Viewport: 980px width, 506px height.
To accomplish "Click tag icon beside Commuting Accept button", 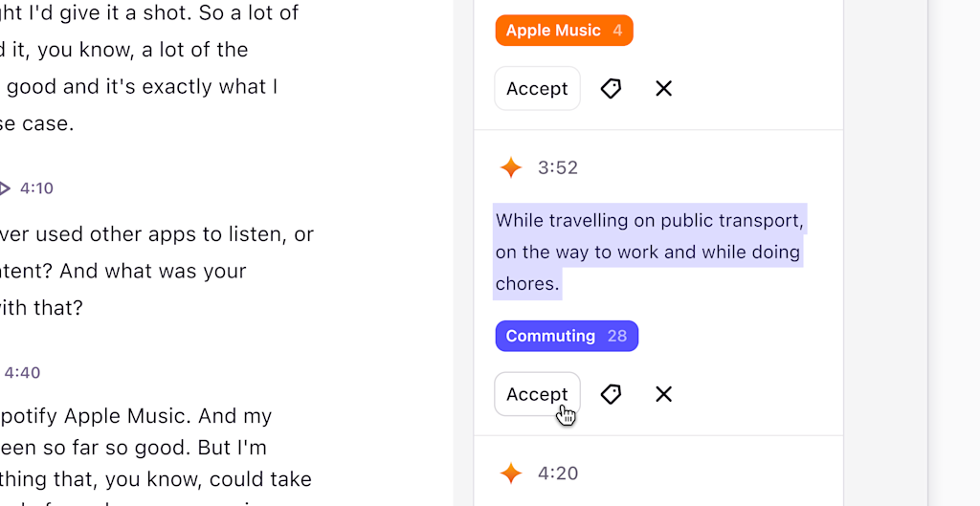I will 611,394.
